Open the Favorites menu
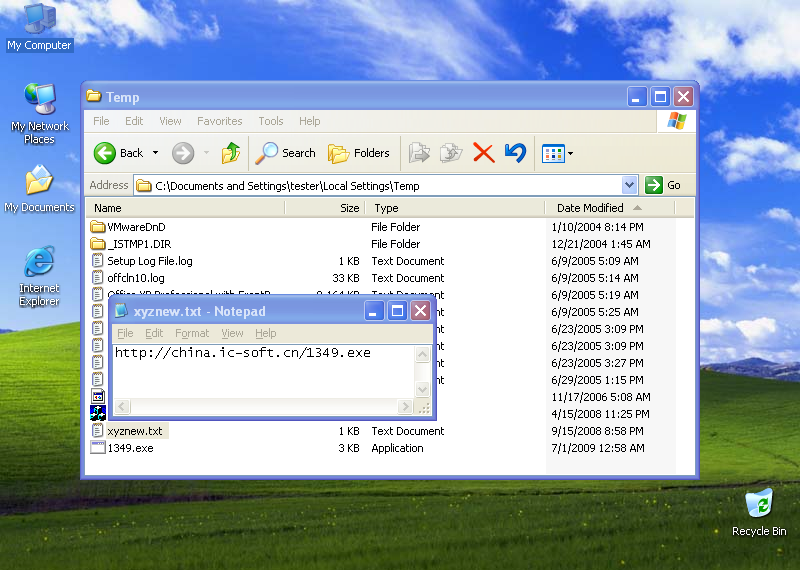 click(219, 121)
